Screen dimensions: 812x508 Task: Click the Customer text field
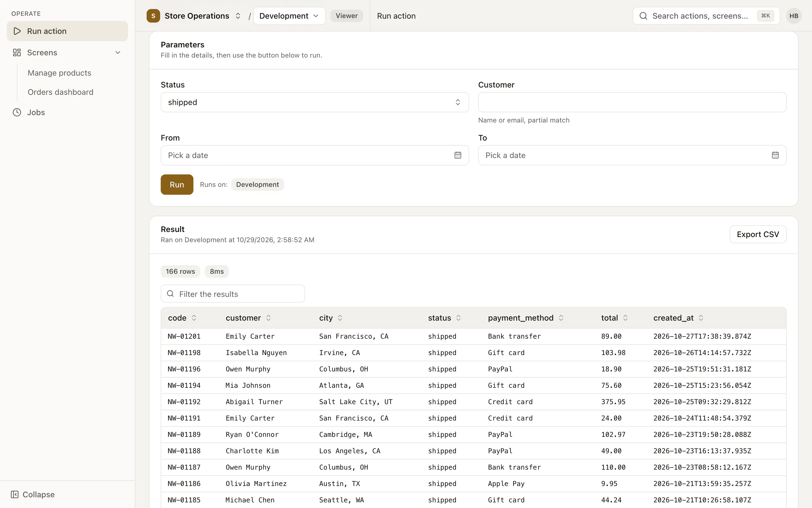pos(632,102)
